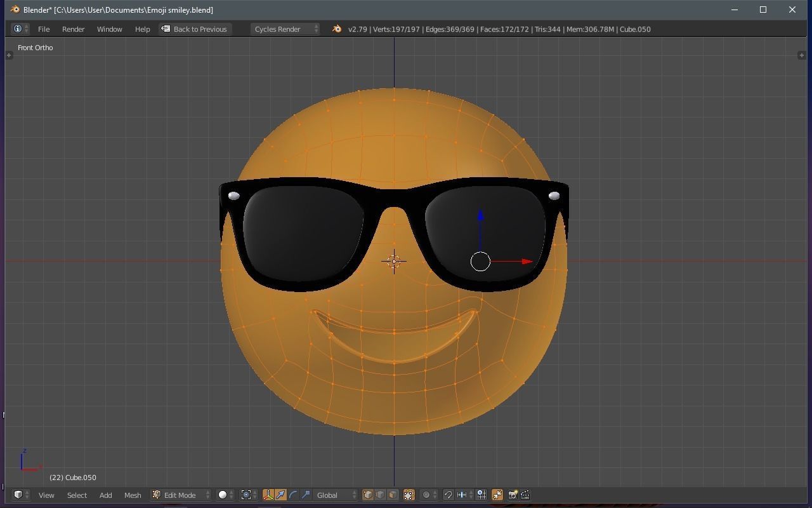Open the View menu in 3D header
The width and height of the screenshot is (812, 508).
click(46, 495)
